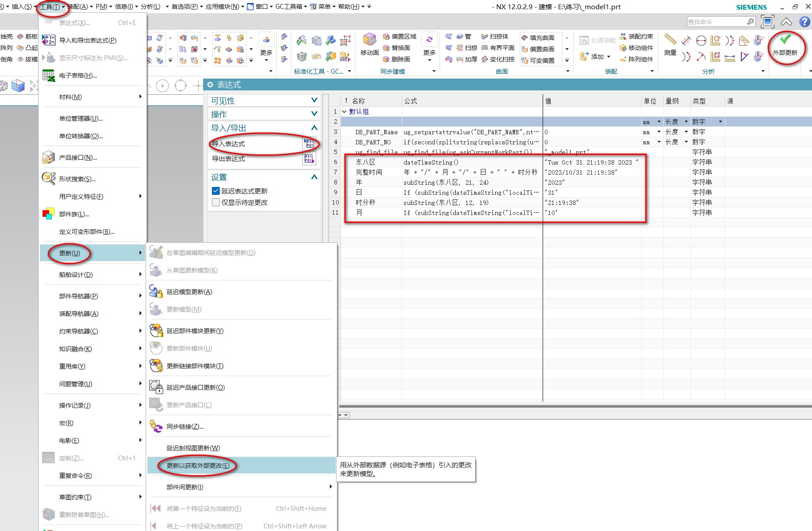Click the 测量 ruler icon
Viewport: 812px width, 531px height.
tap(670, 40)
